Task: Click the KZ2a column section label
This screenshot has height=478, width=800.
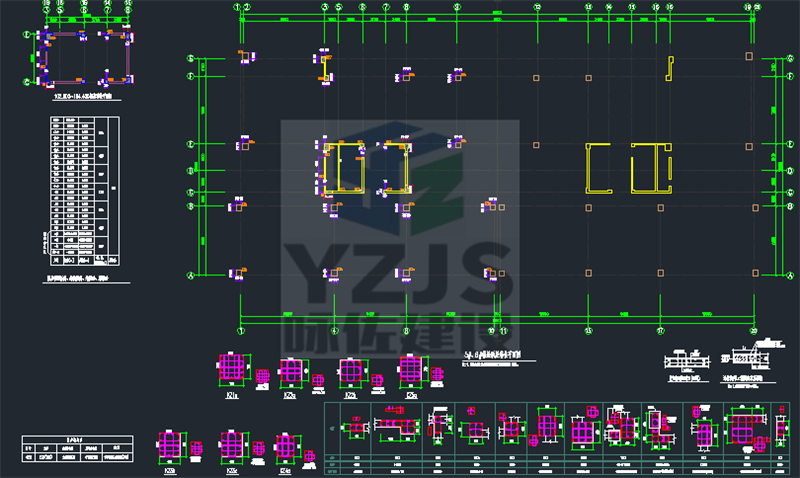Action: [x=290, y=395]
